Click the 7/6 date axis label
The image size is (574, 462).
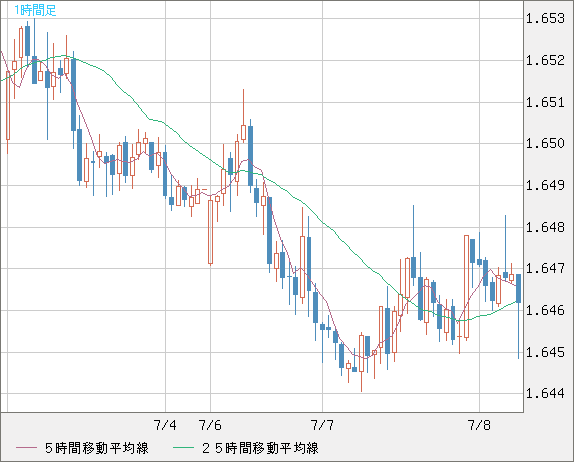click(210, 425)
